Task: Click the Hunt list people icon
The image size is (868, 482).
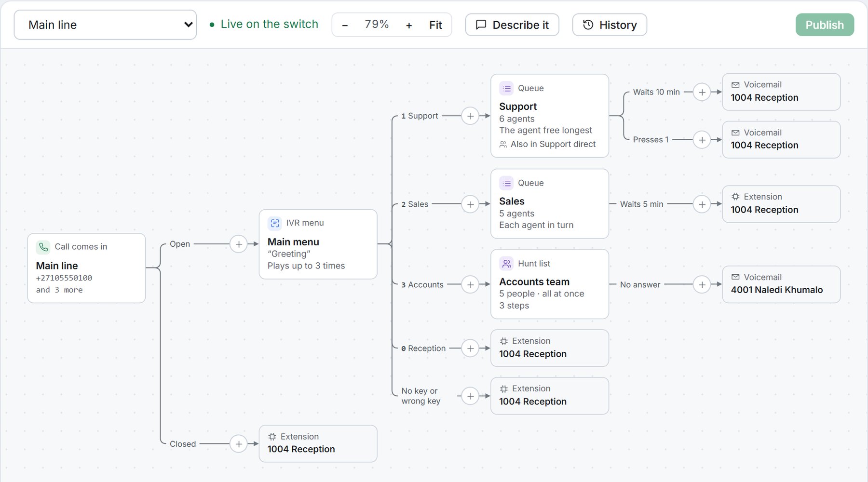Action: 506,264
